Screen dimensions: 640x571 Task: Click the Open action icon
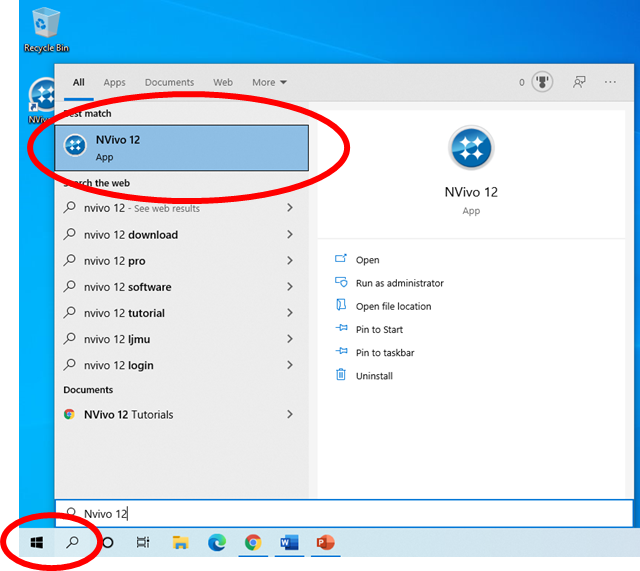click(x=341, y=259)
